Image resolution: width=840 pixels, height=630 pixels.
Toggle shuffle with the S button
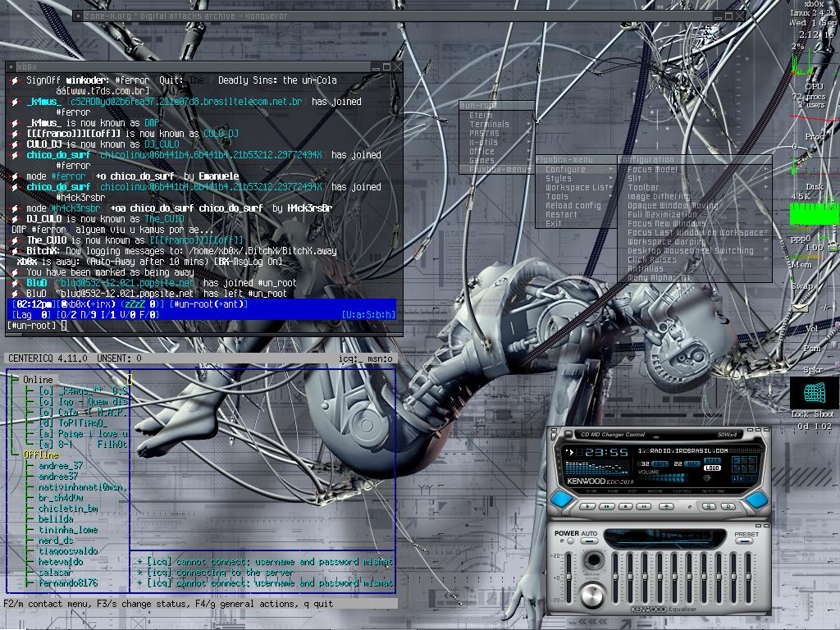(x=709, y=506)
